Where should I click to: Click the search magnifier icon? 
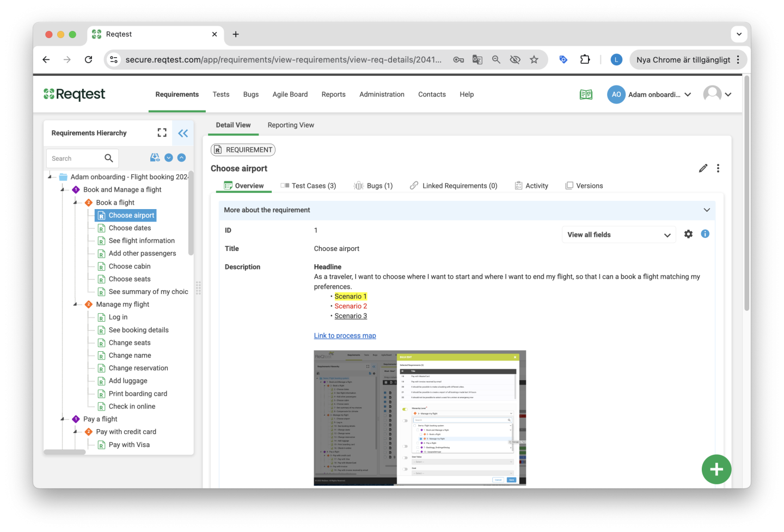(x=109, y=158)
